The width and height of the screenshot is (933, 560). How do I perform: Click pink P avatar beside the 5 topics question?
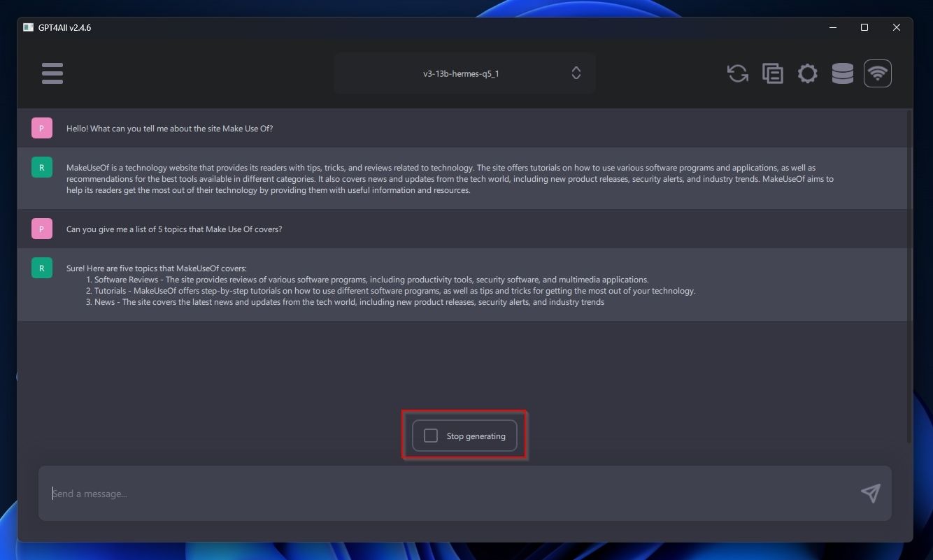coord(42,229)
